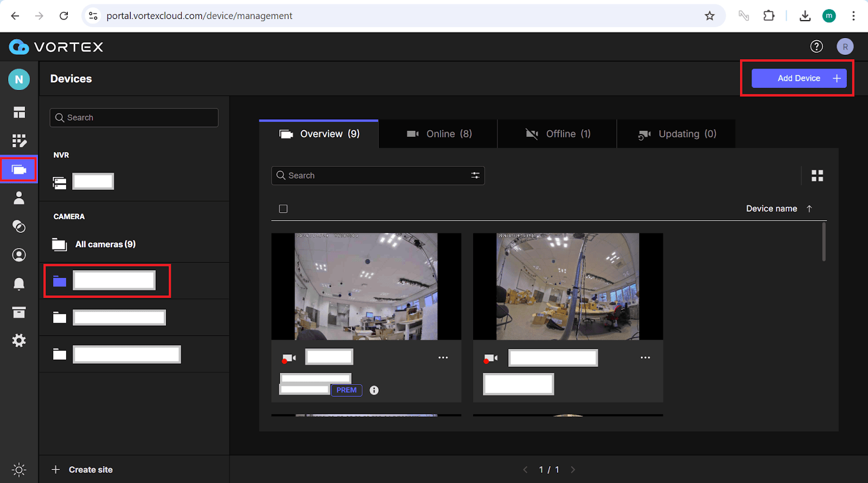This screenshot has width=868, height=483.
Task: Open the help question mark icon
Action: (x=816, y=47)
